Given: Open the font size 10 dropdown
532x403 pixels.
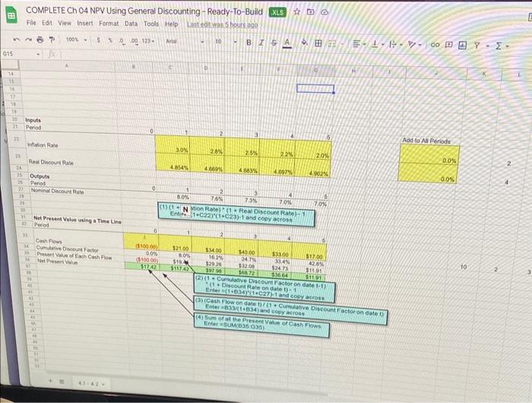Looking at the screenshot, I should click(225, 42).
